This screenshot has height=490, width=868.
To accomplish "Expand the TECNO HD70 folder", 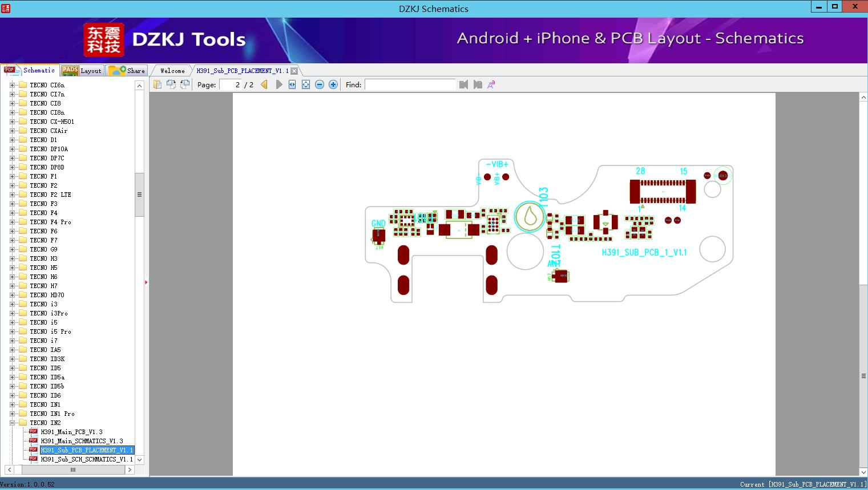I will coord(12,295).
